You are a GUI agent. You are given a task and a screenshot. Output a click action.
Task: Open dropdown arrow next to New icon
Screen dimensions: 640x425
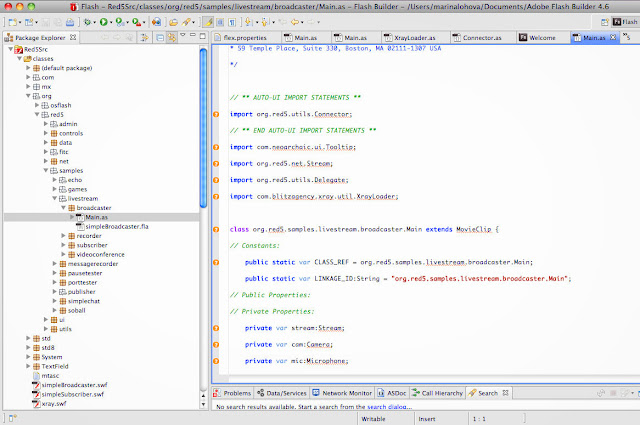[20, 22]
